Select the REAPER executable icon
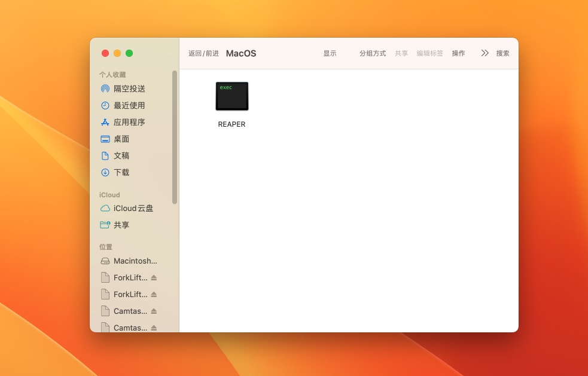Screen dimensions: 588x376 231,96
